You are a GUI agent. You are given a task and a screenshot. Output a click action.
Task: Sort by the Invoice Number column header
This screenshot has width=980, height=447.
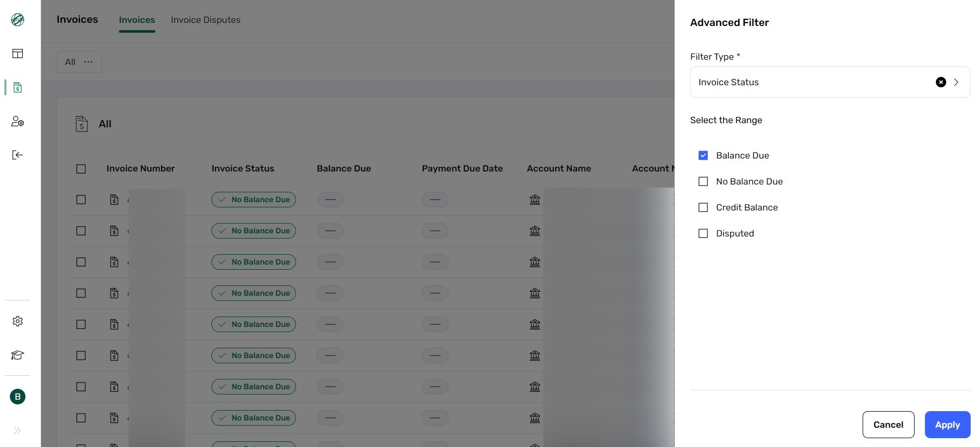pos(141,168)
